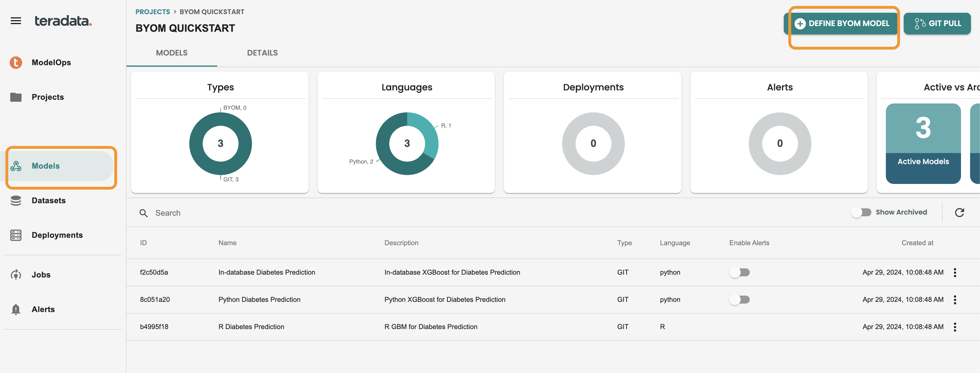This screenshot has height=373, width=980.
Task: Click the Datasets database icon
Action: point(16,200)
